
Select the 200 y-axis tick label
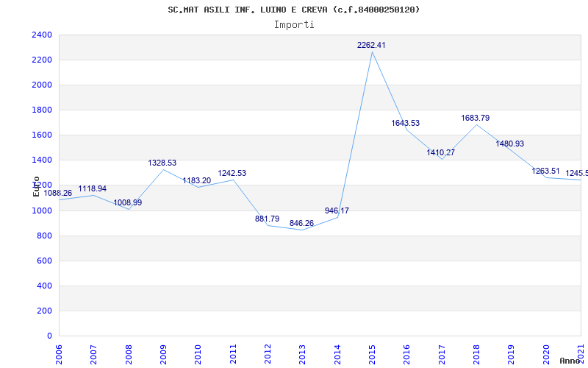(x=44, y=311)
